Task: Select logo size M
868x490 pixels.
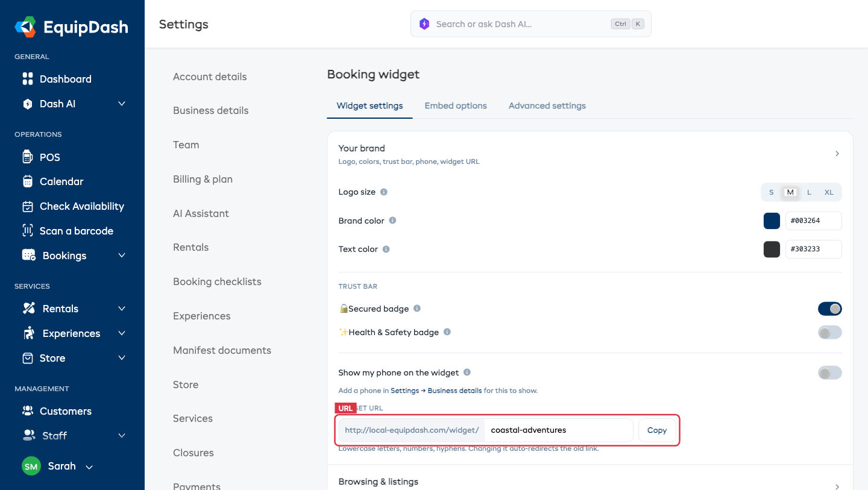Action: coord(790,192)
